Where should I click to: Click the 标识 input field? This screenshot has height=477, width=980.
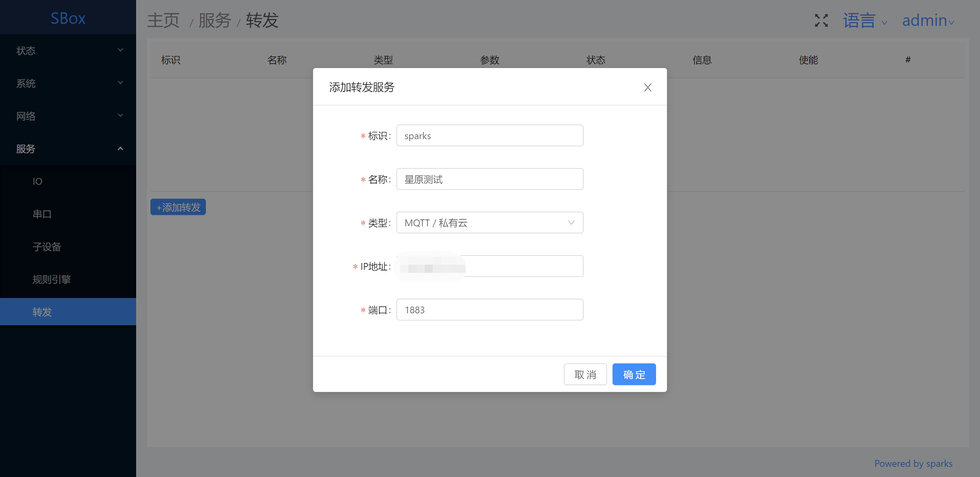489,136
